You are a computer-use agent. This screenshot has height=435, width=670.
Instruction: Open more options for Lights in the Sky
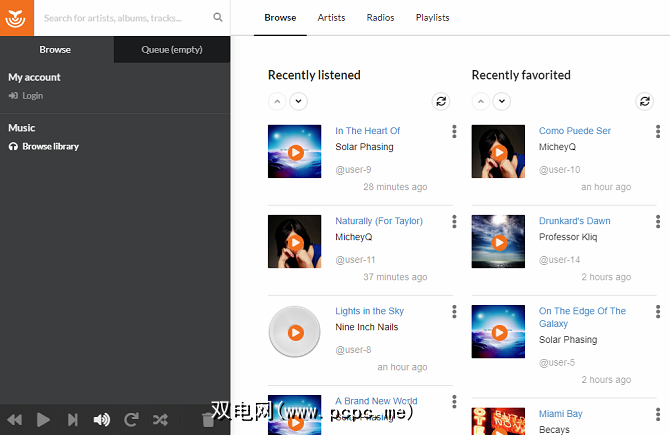(454, 312)
